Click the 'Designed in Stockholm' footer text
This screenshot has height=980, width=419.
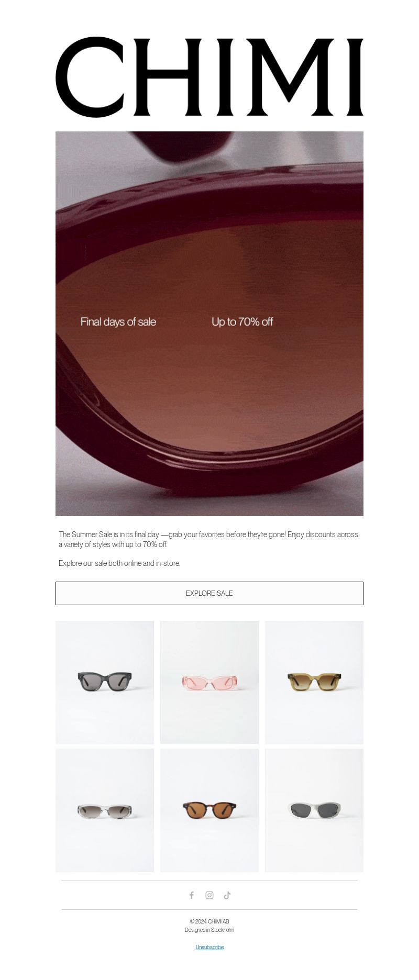[x=210, y=930]
